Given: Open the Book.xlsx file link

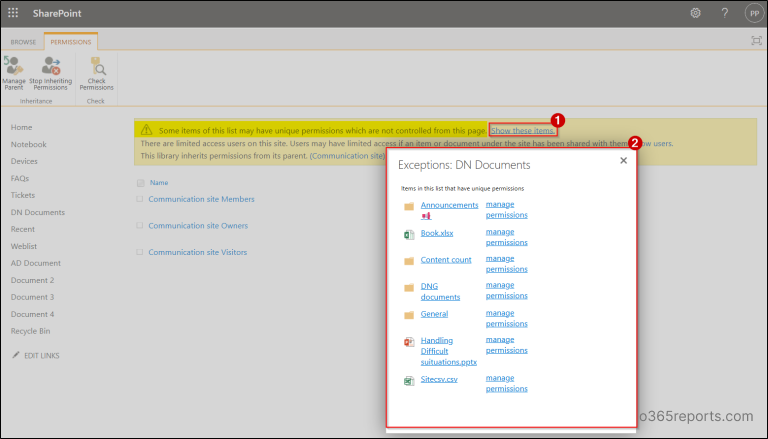Looking at the screenshot, I should coord(437,233).
